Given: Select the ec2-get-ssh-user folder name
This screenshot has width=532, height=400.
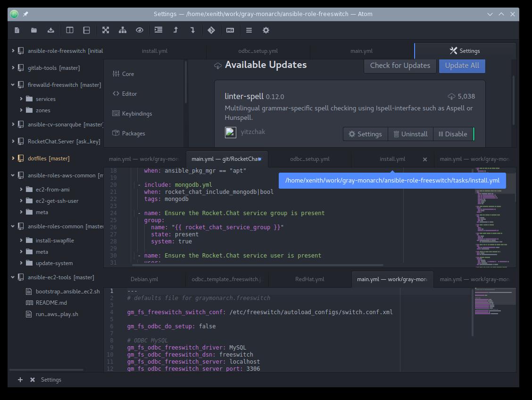Looking at the screenshot, I should 57,201.
